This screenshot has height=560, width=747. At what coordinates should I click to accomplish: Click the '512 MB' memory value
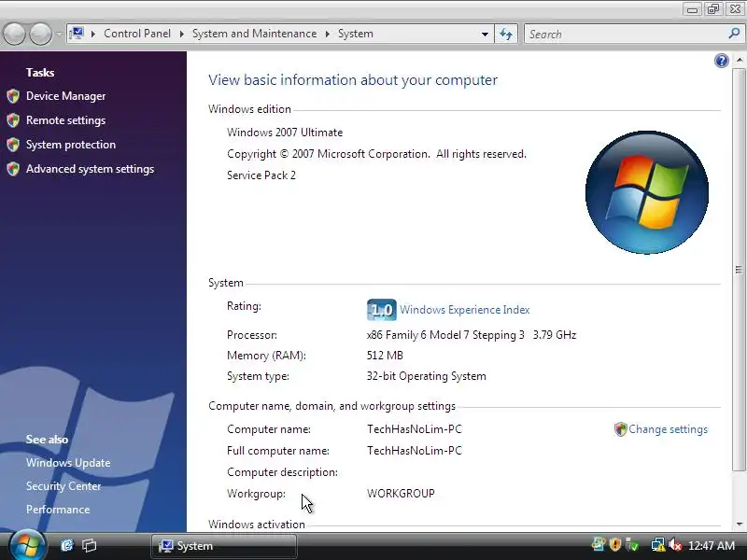click(385, 356)
